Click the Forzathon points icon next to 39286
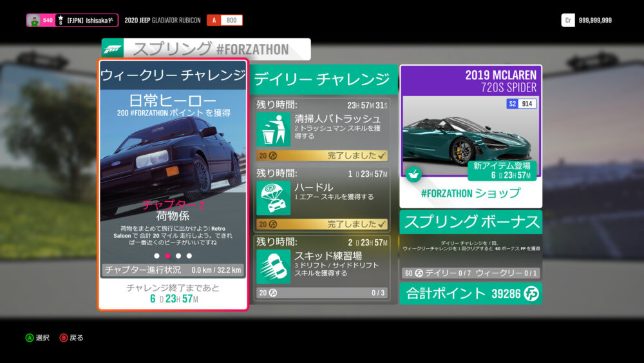The image size is (644, 363). [532, 294]
